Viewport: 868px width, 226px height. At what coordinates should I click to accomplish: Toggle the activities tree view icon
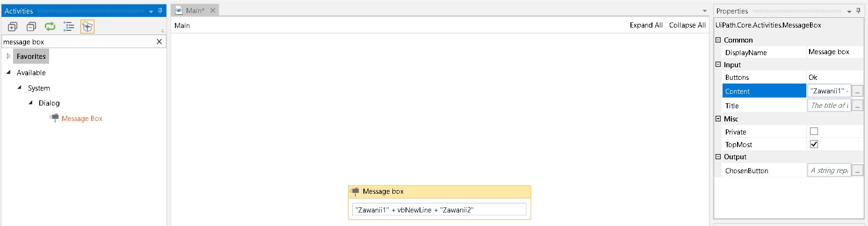pos(69,27)
